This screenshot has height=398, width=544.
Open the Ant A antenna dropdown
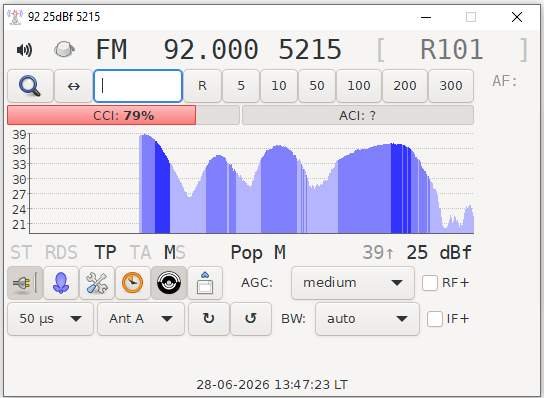pos(141,319)
